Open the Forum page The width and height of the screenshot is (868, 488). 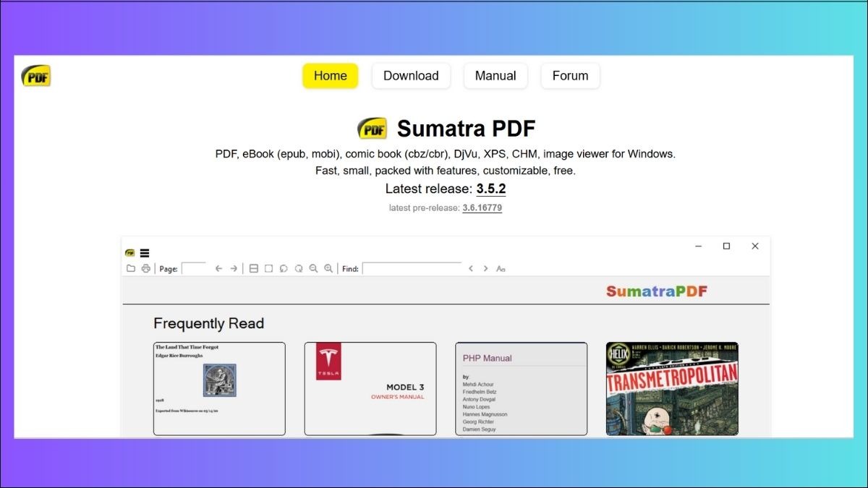click(x=571, y=76)
